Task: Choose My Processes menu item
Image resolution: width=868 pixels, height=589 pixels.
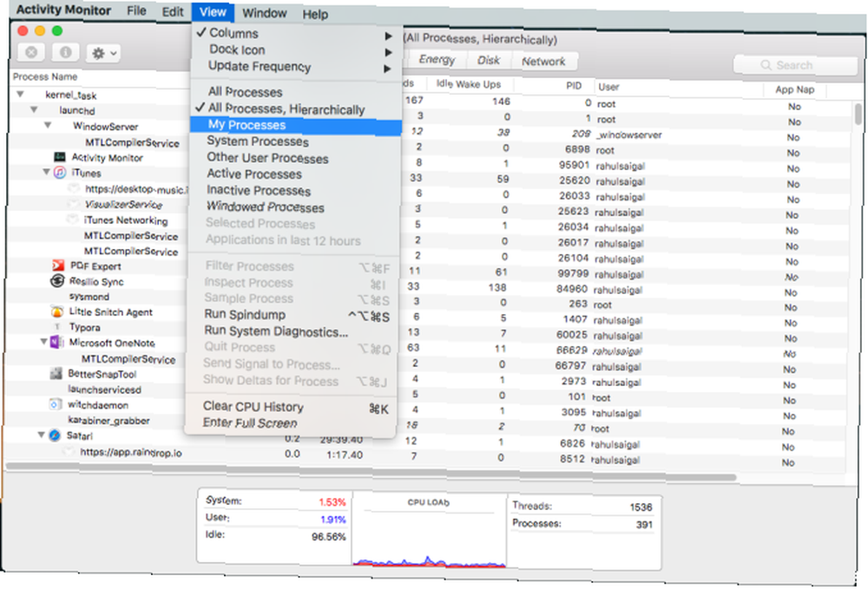Action: (x=296, y=126)
